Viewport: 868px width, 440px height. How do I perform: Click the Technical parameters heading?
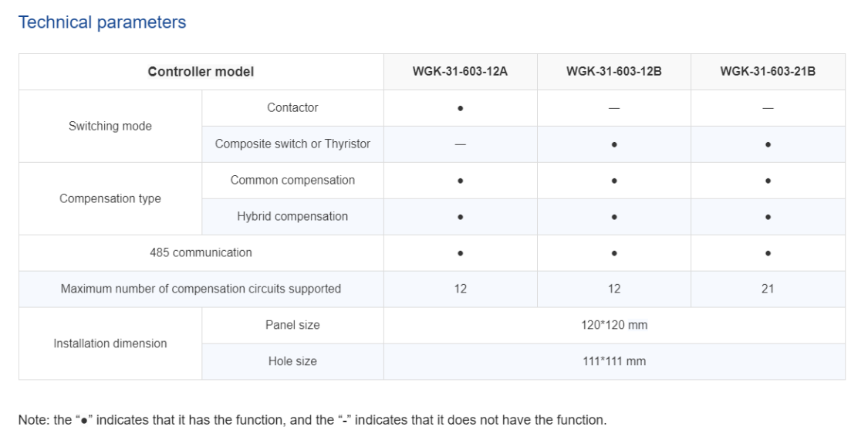pyautogui.click(x=102, y=22)
